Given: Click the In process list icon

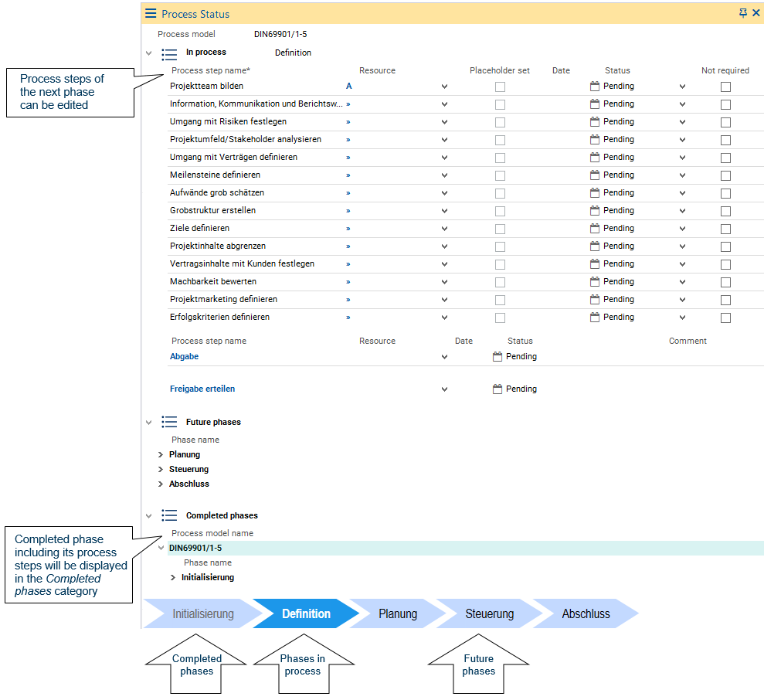Looking at the screenshot, I should 169,53.
